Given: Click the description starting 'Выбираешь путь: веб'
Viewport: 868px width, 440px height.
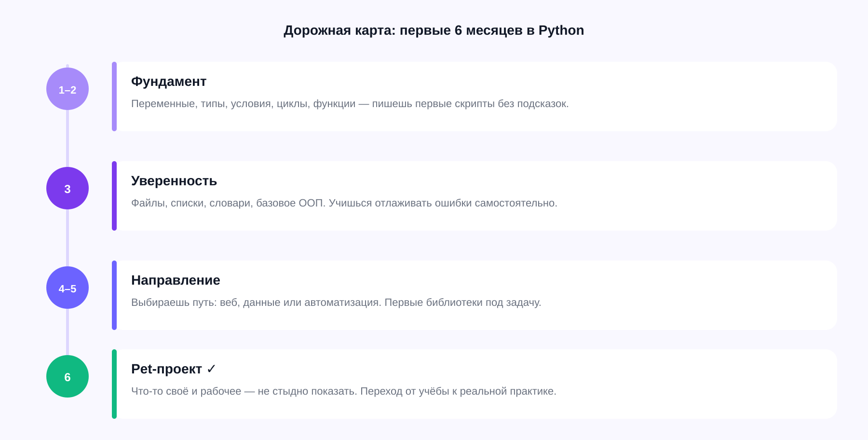Looking at the screenshot, I should pos(336,302).
